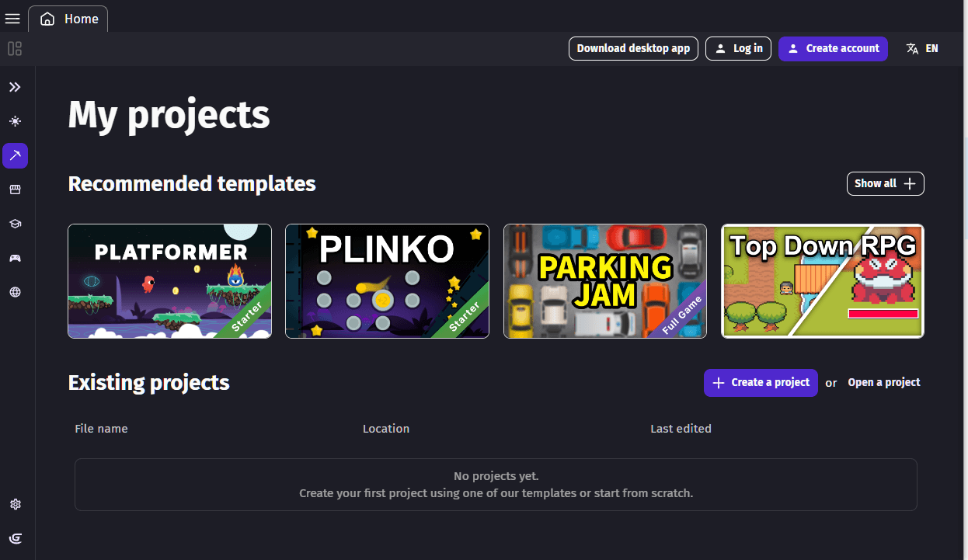Open the Shop storefront icon

15,190
